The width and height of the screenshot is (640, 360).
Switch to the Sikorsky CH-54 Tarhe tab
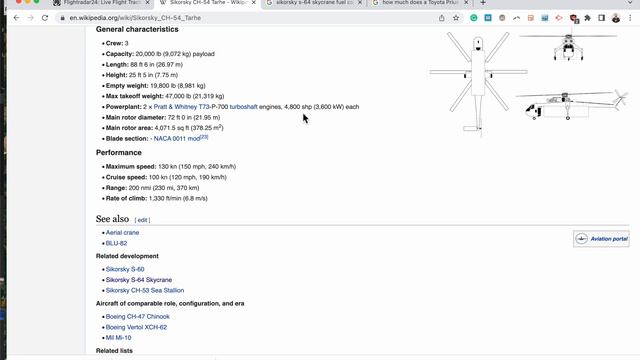[207, 3]
